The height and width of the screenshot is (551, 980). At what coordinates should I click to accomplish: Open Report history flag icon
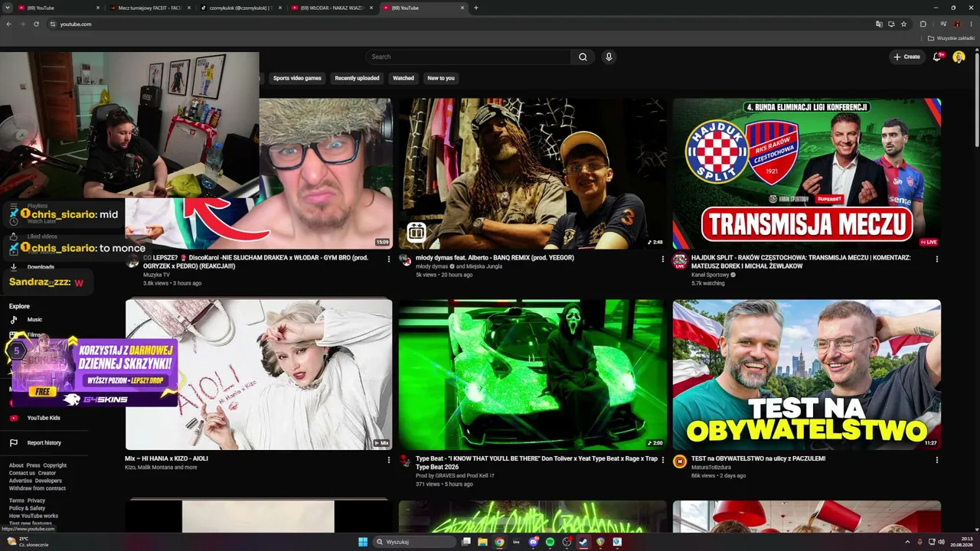[14, 443]
